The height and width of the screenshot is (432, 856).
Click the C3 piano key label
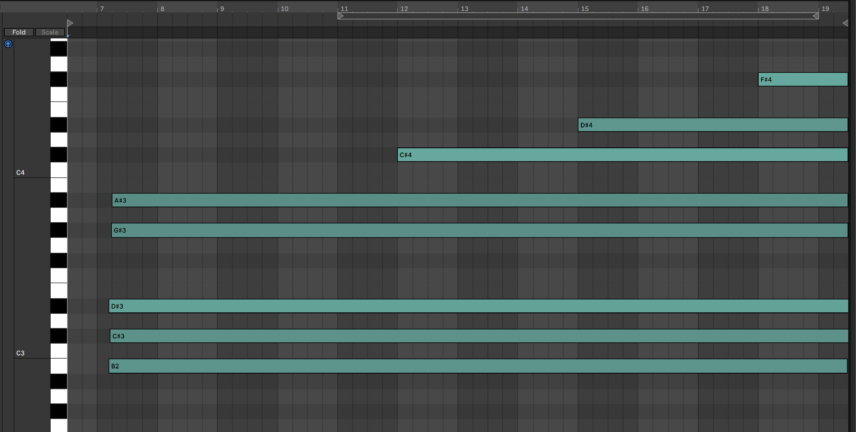tap(20, 353)
